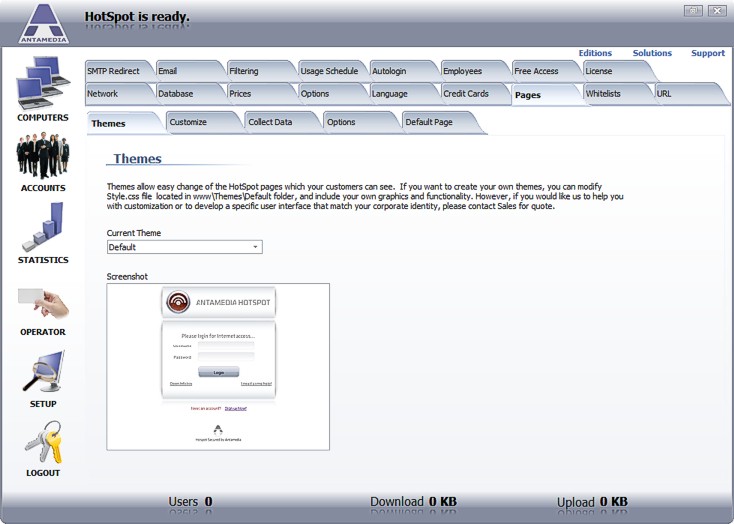The height and width of the screenshot is (524, 734).
Task: Click the Download 0 KB status
Action: coord(413,502)
